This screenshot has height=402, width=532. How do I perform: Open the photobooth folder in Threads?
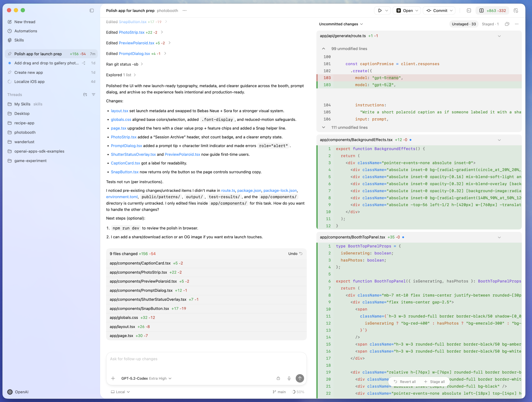click(x=25, y=132)
